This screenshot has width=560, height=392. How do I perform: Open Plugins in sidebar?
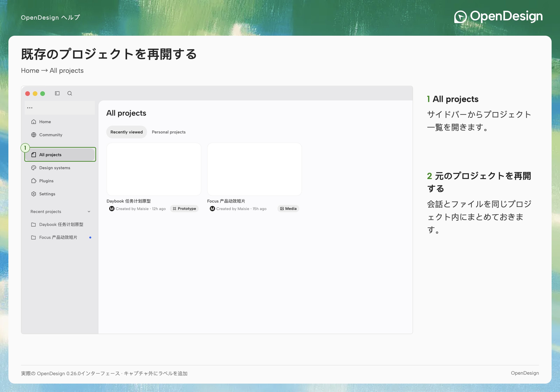coord(60,181)
